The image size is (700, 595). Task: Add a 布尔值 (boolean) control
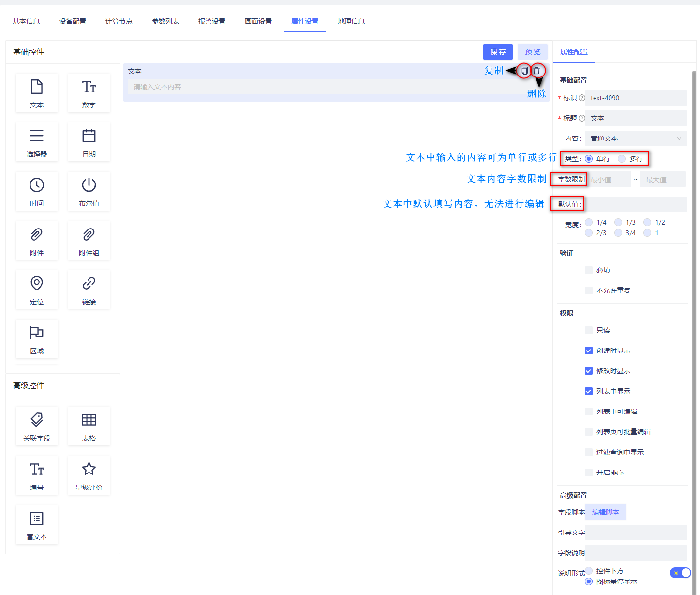[89, 191]
